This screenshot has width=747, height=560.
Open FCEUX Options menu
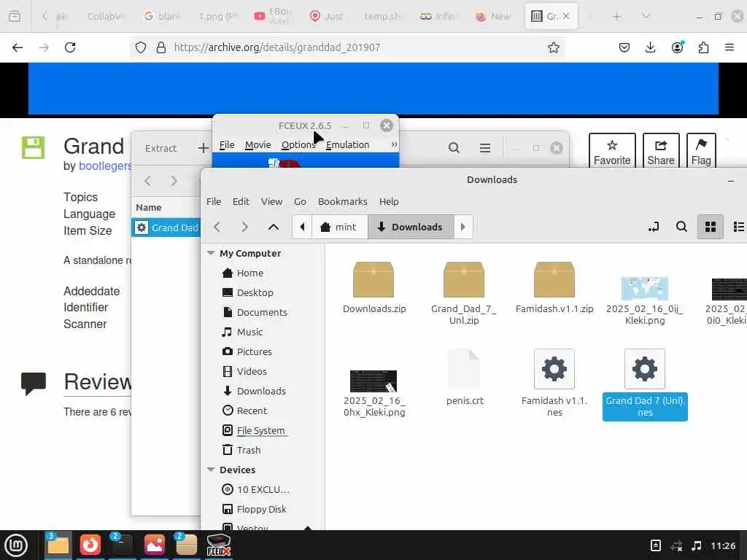(x=298, y=145)
